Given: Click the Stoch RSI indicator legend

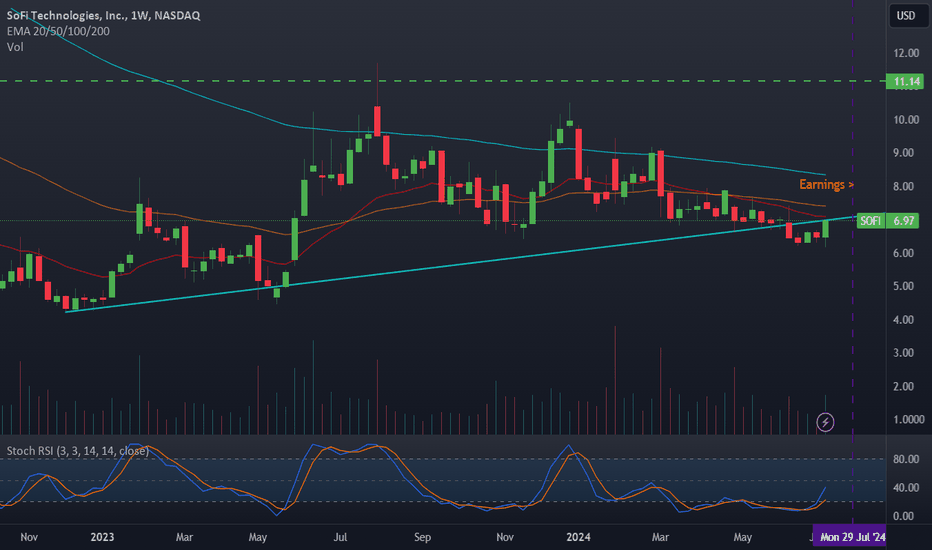Looking at the screenshot, I should 78,451.
